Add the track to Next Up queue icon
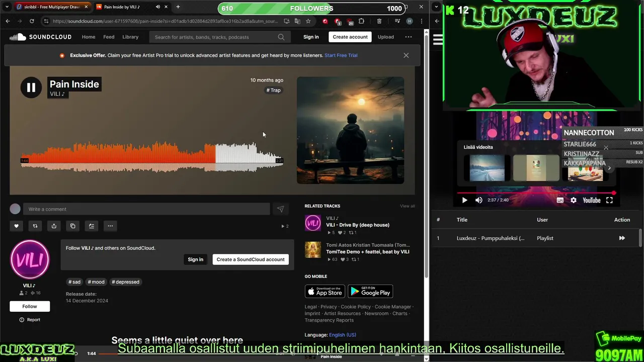The height and width of the screenshot is (362, 644). pos(92,226)
